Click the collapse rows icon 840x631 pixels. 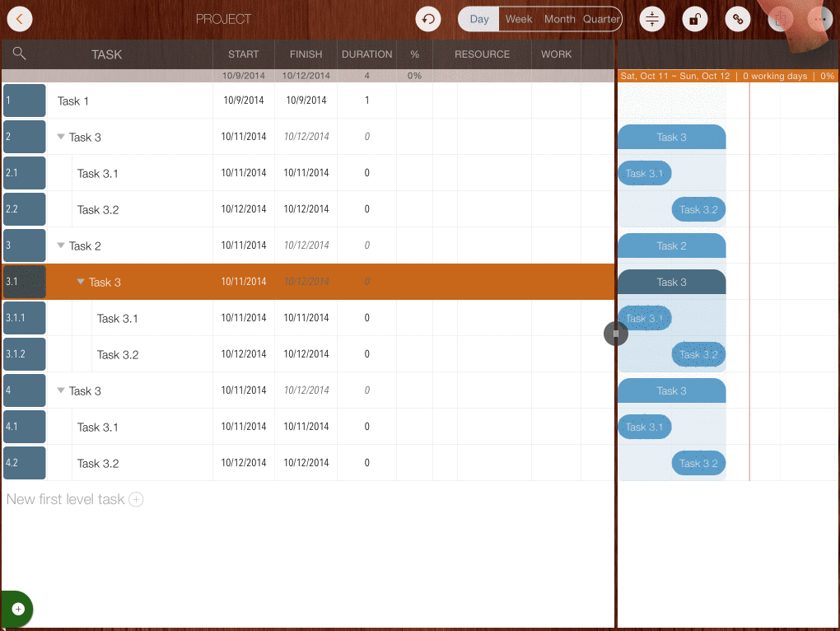(652, 19)
